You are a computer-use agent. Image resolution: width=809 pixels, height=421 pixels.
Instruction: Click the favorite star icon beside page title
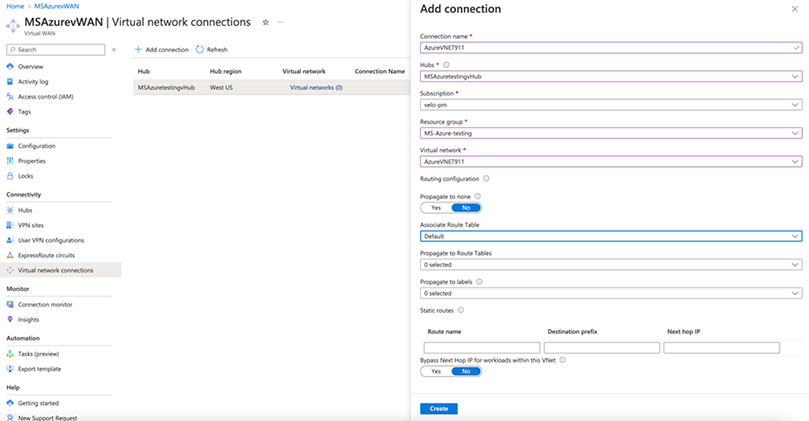click(x=265, y=21)
